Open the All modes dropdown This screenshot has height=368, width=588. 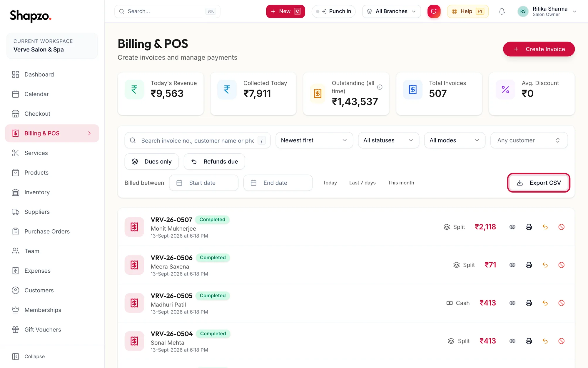tap(455, 140)
